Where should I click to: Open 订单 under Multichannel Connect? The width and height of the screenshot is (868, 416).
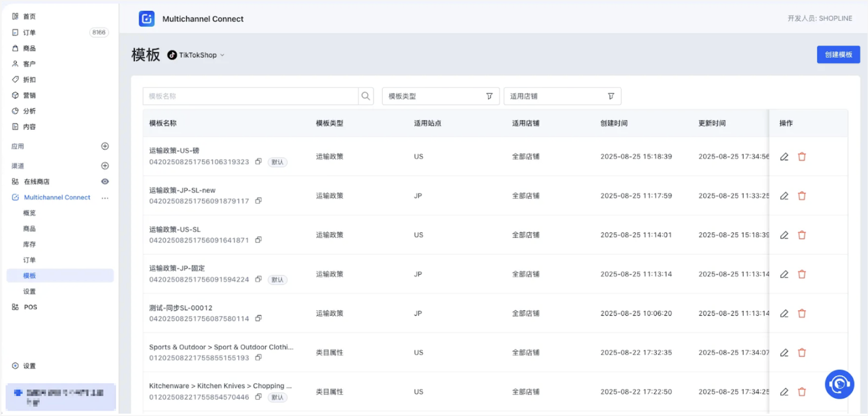click(x=29, y=260)
